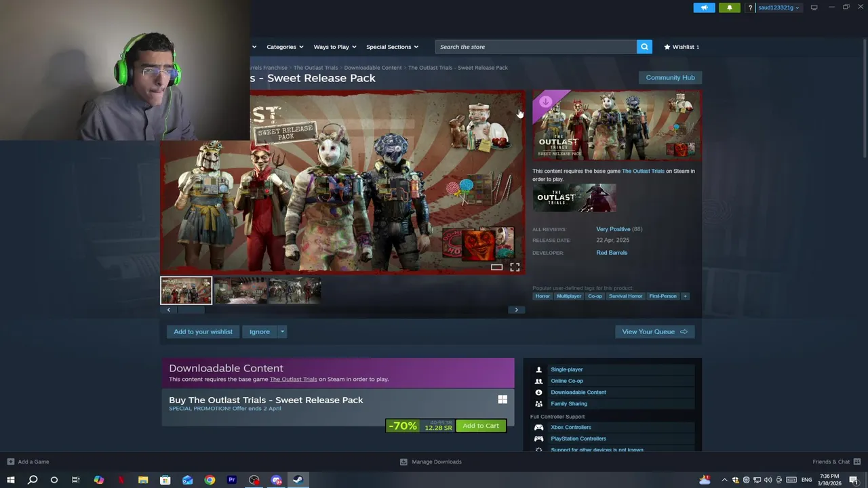The height and width of the screenshot is (488, 868).
Task: Click the thumbnail strip right arrow
Action: click(516, 310)
